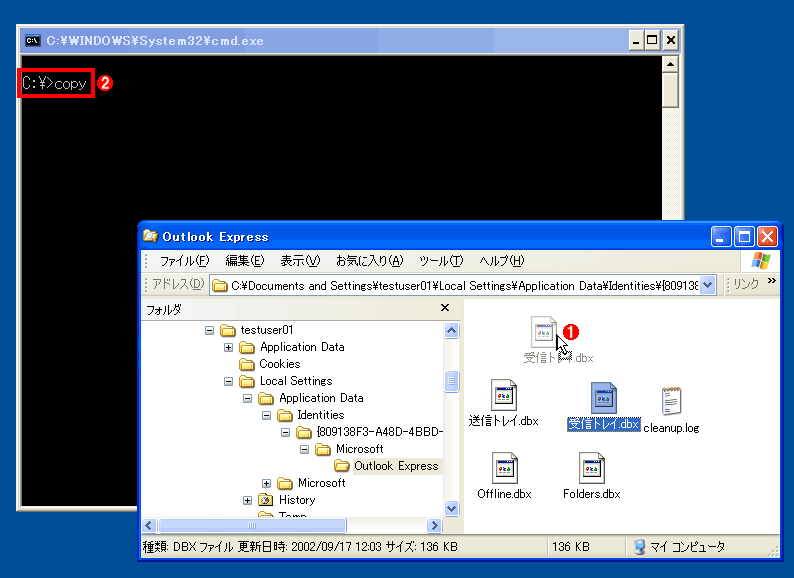Click the testuser01 folder icon in tree
Image resolution: width=794 pixels, height=578 pixels.
228,330
